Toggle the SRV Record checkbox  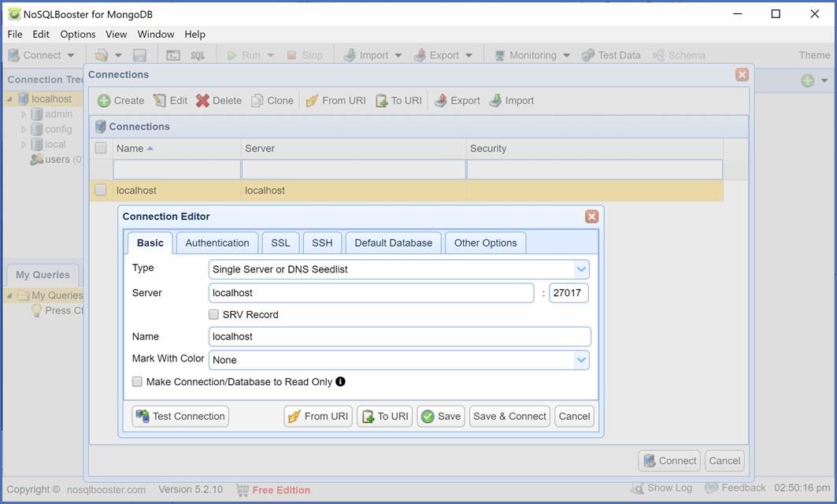[x=213, y=314]
